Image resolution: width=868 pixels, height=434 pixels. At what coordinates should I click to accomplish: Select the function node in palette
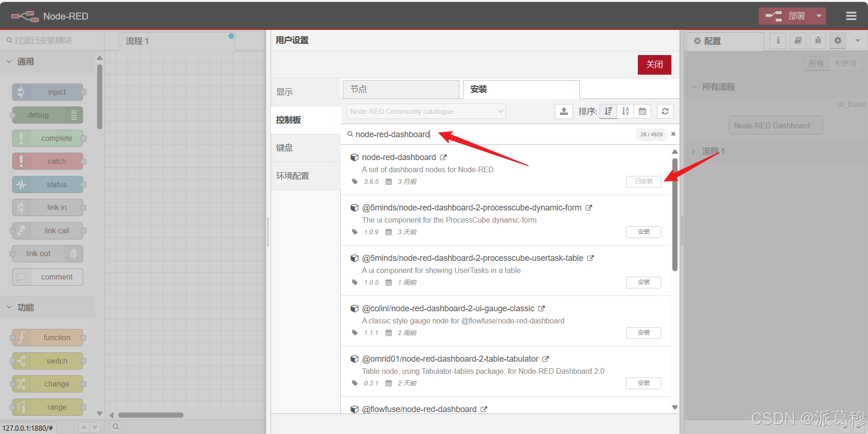coord(48,338)
